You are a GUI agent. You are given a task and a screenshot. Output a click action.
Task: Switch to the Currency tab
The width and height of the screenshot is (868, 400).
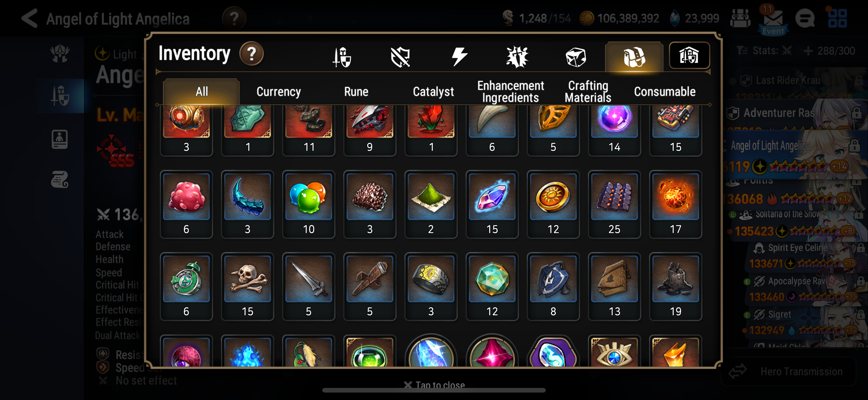(x=278, y=91)
